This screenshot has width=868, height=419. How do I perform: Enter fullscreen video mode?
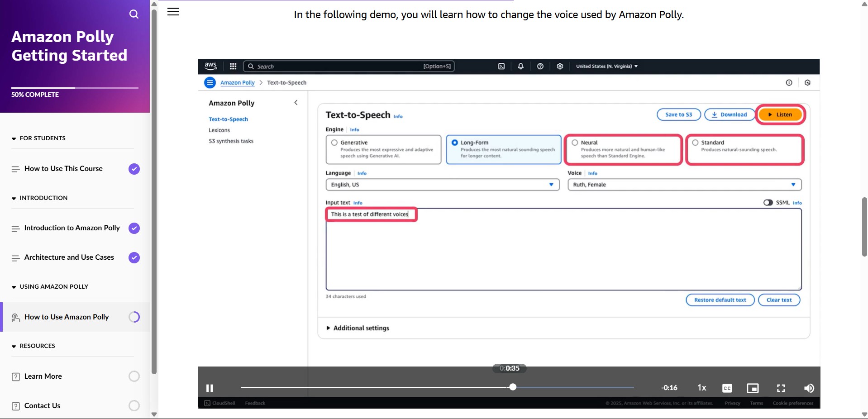coord(781,388)
